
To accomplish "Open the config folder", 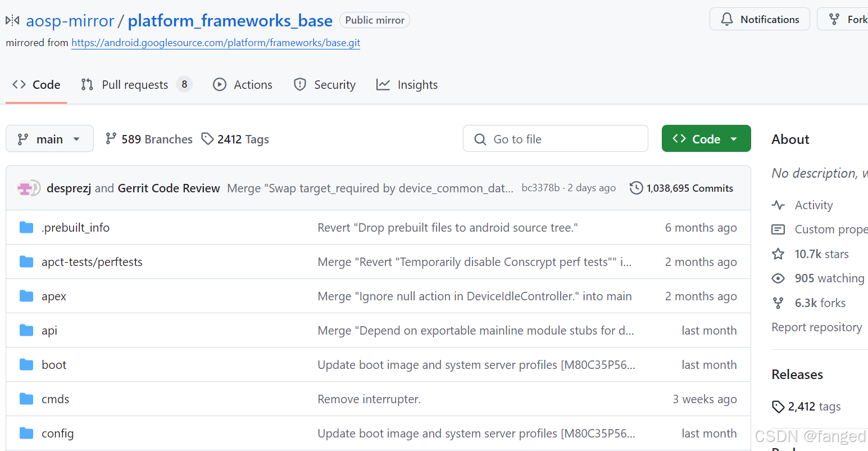I will click(58, 434).
